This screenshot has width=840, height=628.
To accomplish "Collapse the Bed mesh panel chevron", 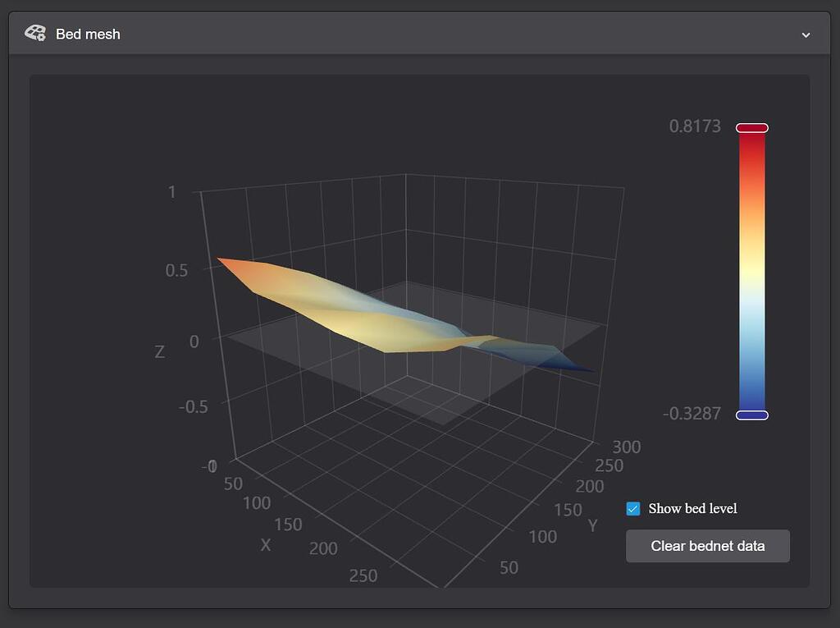I will coord(806,34).
